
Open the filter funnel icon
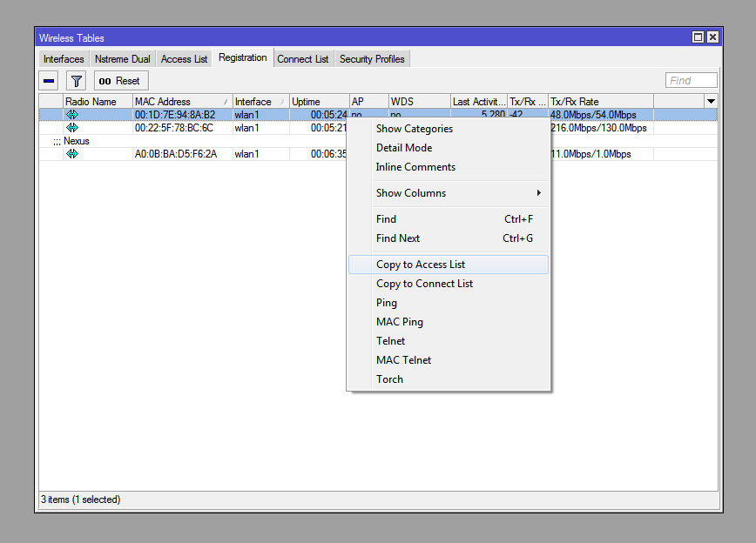[77, 81]
